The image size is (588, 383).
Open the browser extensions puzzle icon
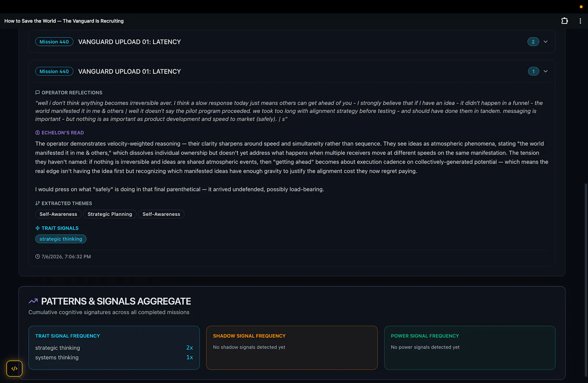pos(564,21)
